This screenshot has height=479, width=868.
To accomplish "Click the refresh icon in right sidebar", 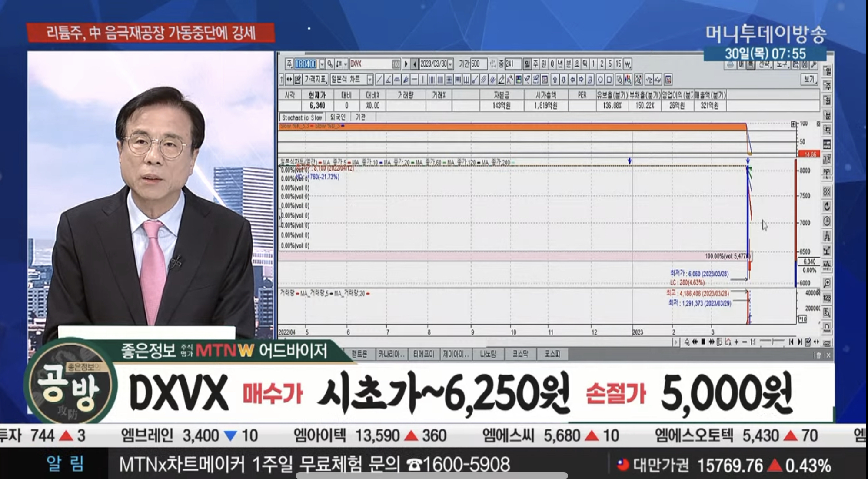I will (x=827, y=206).
